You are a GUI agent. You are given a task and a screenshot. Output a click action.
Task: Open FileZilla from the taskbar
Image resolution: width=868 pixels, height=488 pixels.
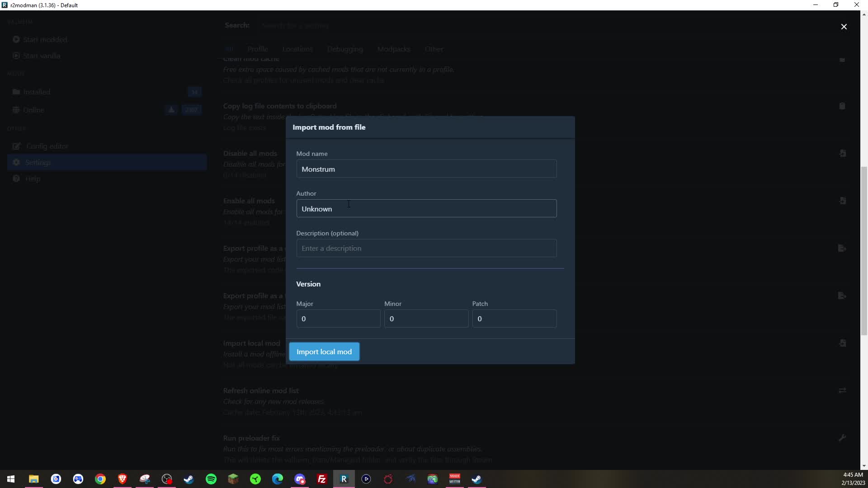click(322, 479)
